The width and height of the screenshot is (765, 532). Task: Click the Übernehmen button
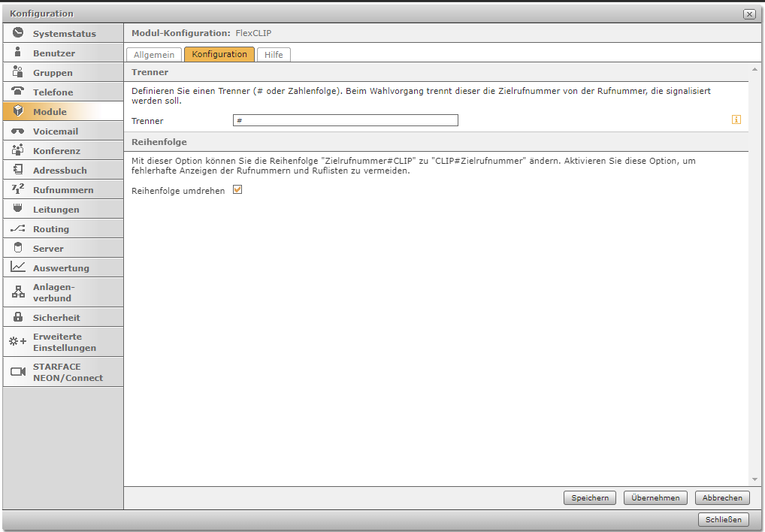pos(655,497)
